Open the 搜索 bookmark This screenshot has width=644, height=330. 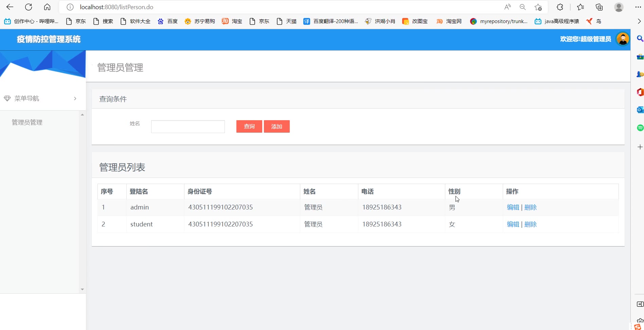103,21
